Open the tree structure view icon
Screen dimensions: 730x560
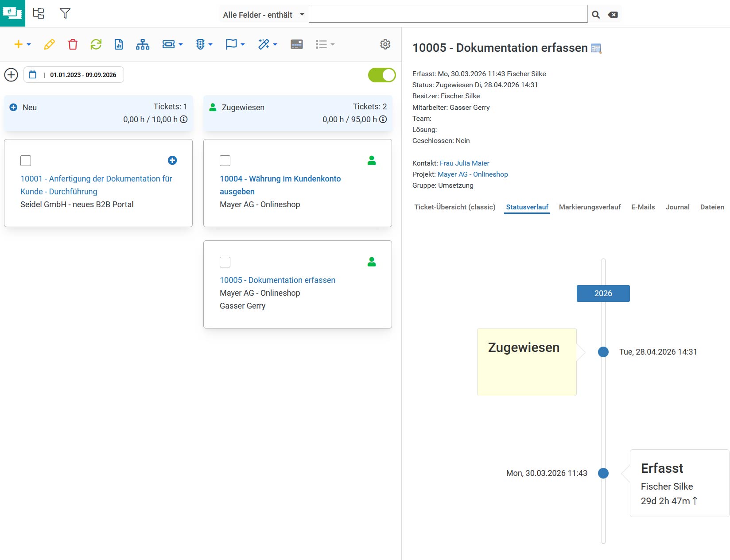[x=39, y=13]
